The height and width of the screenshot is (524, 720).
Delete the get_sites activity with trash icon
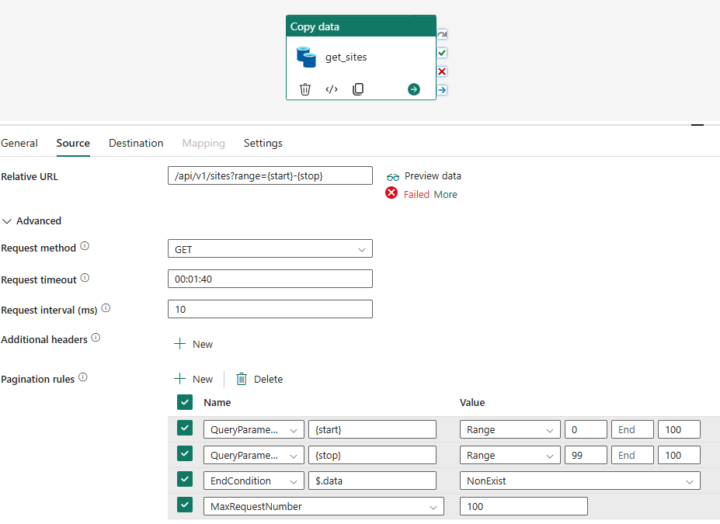tap(305, 89)
